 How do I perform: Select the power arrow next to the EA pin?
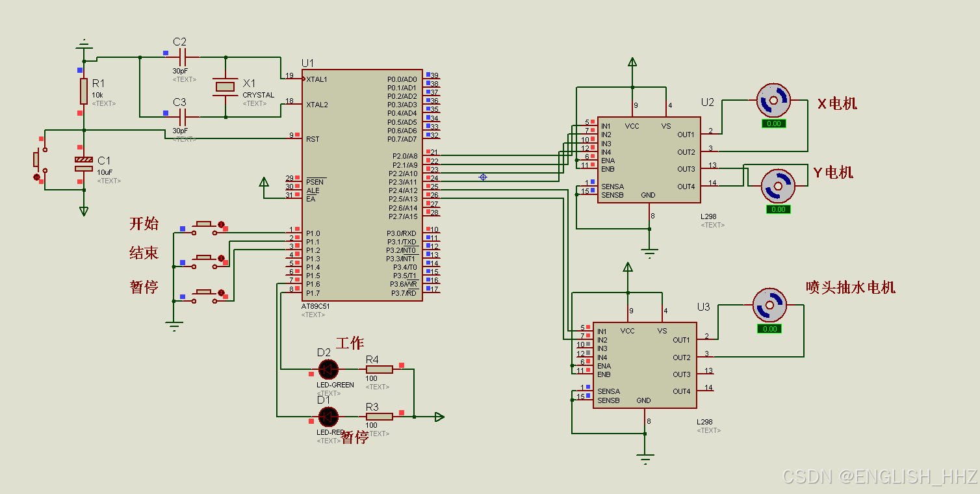coord(264,183)
